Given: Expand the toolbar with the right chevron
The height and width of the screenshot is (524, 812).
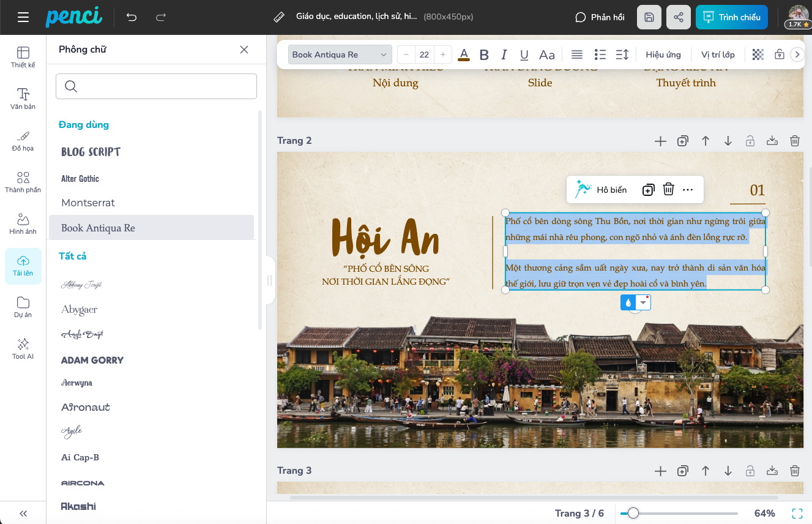Looking at the screenshot, I should coord(797,54).
